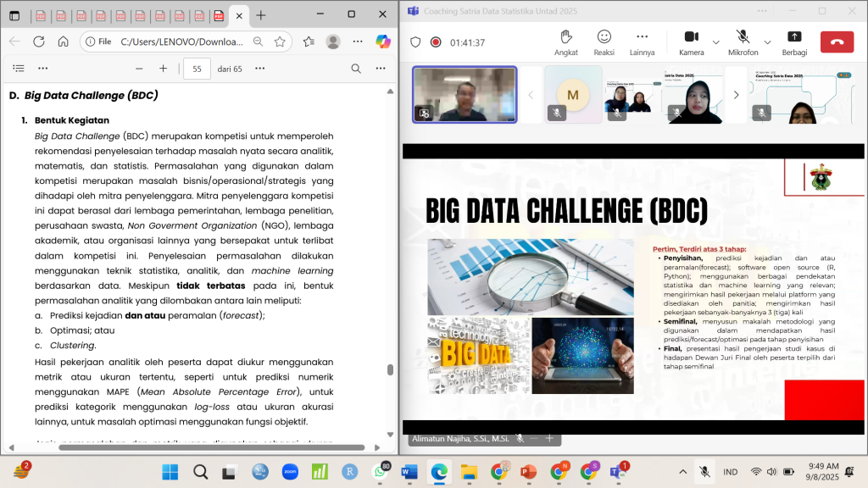The height and width of the screenshot is (488, 868).
Task: Expand the Mikrofon options dropdown arrow
Action: click(768, 42)
